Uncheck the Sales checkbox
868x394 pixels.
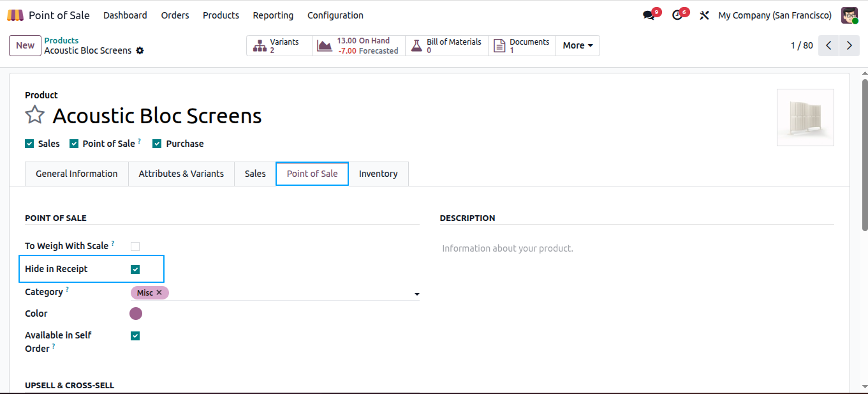[x=29, y=144]
